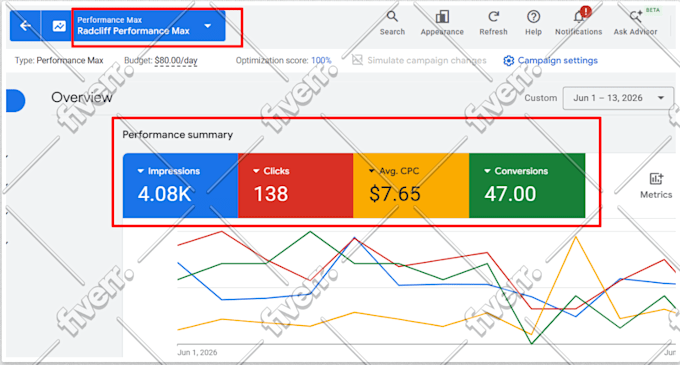
Task: Edit the $80.00/day budget
Action: (176, 61)
